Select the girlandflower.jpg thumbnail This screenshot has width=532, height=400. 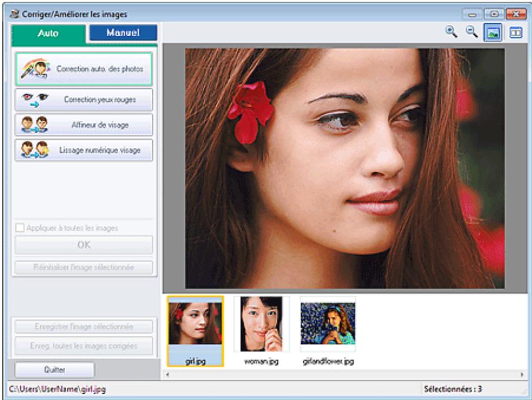tap(328, 331)
